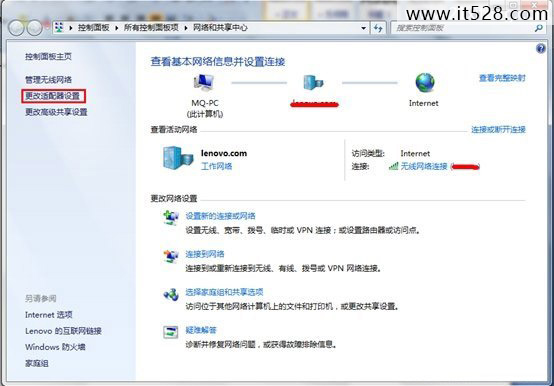The width and height of the screenshot is (554, 386).
Task: Click the Internet label under the globe
Action: pyautogui.click(x=424, y=103)
